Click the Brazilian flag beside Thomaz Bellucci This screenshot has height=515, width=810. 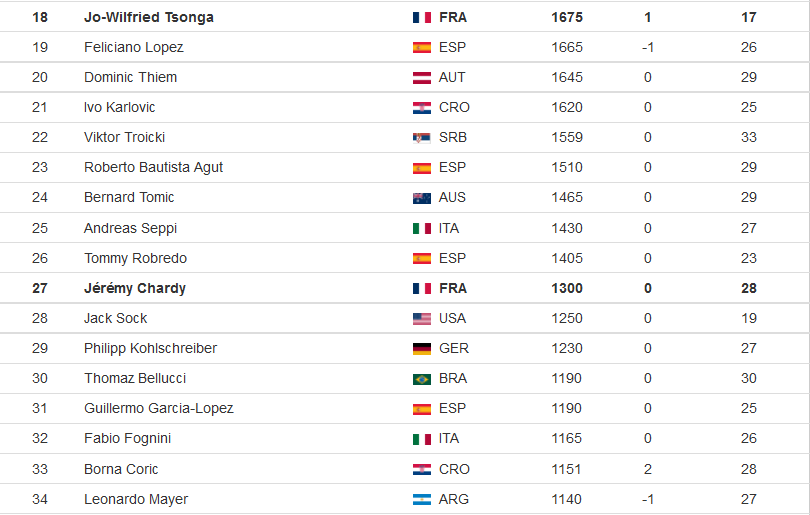(422, 379)
